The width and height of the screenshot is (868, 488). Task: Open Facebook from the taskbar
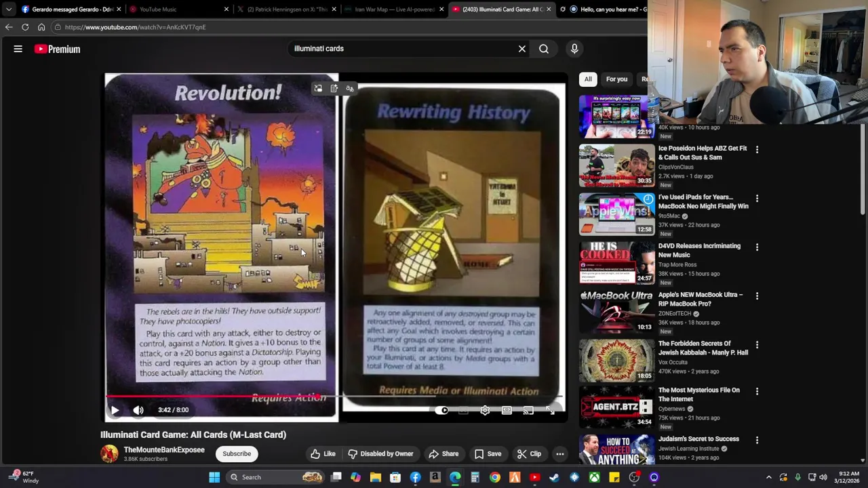(x=415, y=477)
